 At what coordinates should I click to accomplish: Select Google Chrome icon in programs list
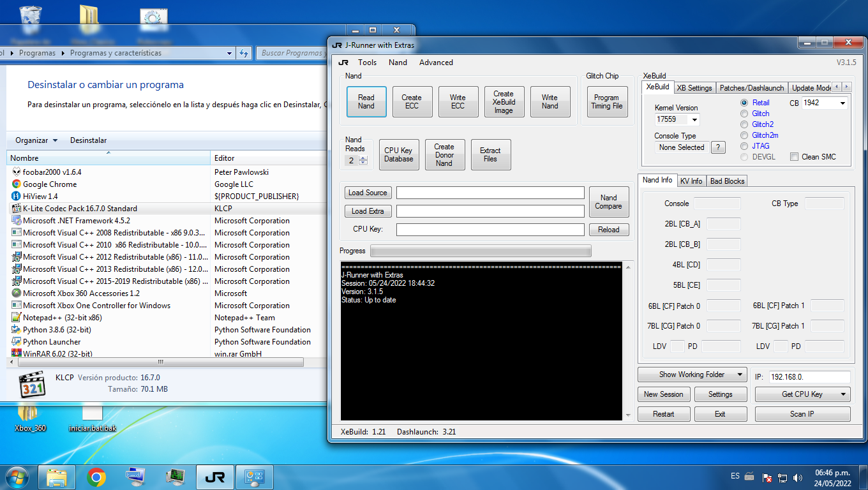pos(17,184)
